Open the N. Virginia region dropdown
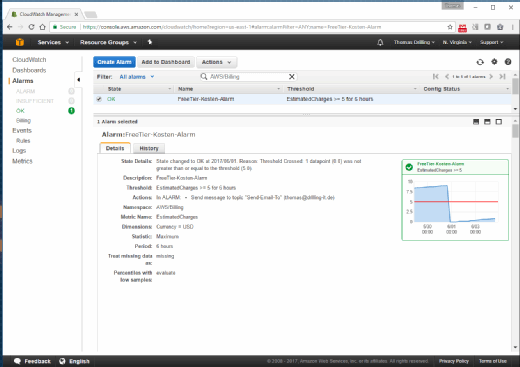520x367 pixels. tap(457, 42)
